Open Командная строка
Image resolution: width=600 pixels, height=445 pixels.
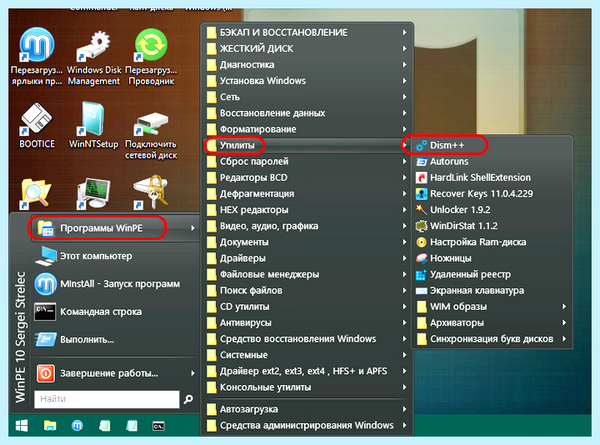(115, 312)
